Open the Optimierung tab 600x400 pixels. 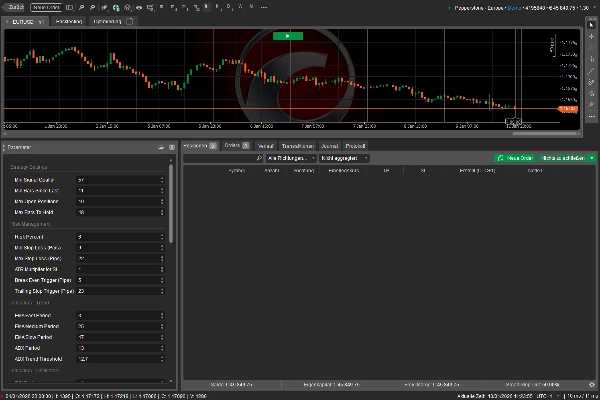(x=113, y=21)
